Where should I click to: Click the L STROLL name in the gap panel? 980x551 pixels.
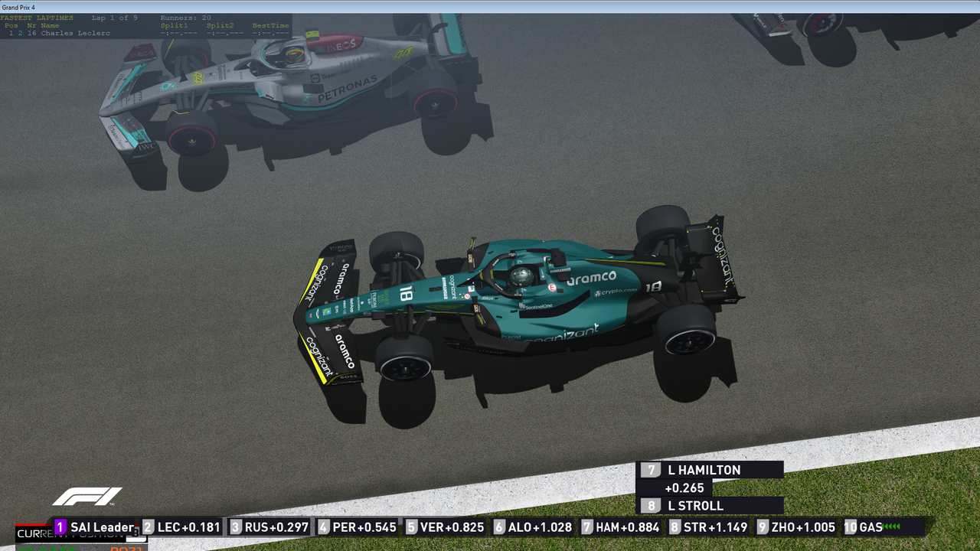click(x=695, y=505)
